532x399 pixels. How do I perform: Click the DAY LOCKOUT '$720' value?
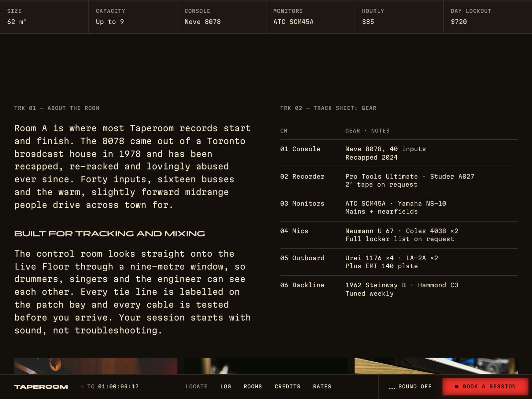pyautogui.click(x=459, y=22)
